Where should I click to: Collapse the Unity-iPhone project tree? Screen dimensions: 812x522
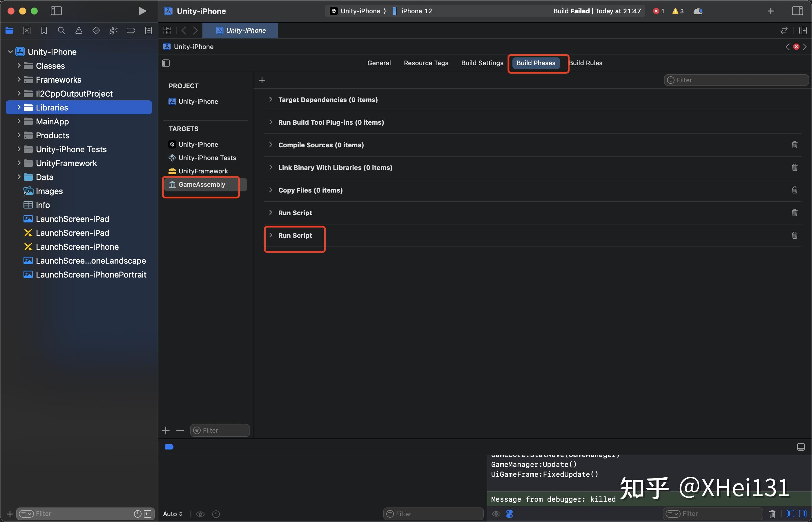pos(10,51)
